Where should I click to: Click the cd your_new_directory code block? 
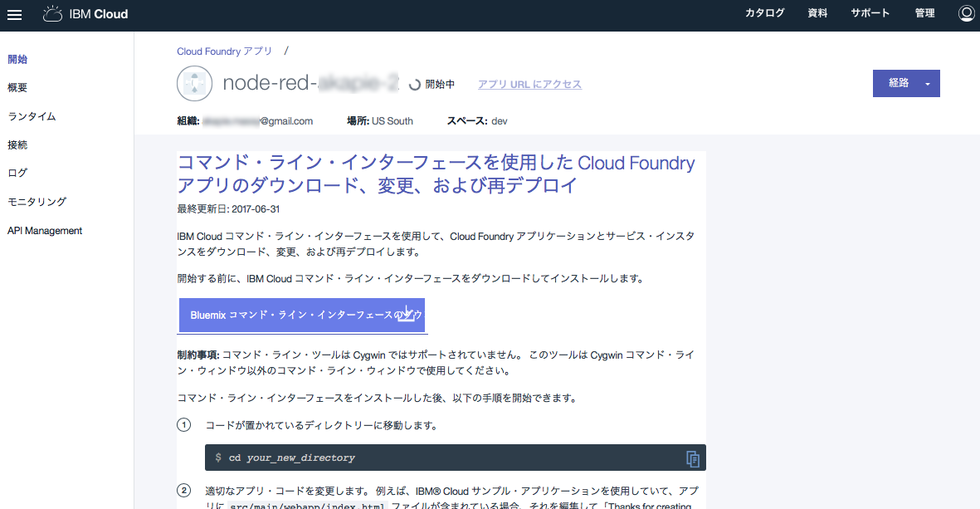[x=455, y=458]
